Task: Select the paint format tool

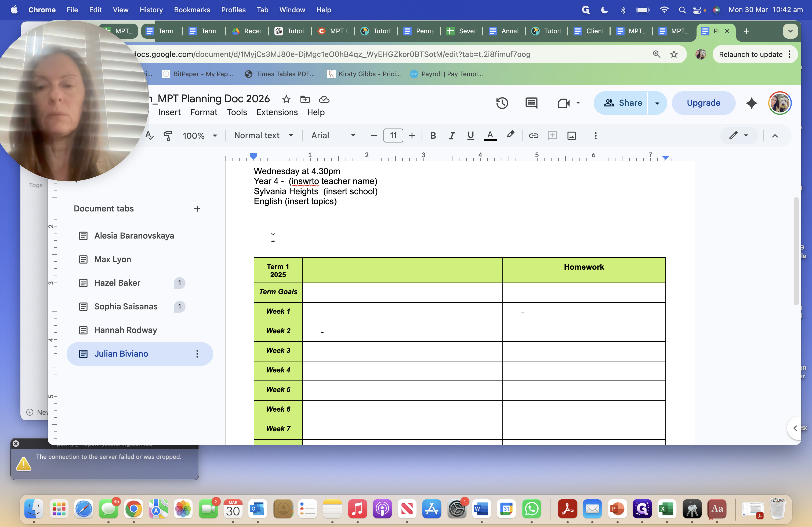Action: coord(168,136)
